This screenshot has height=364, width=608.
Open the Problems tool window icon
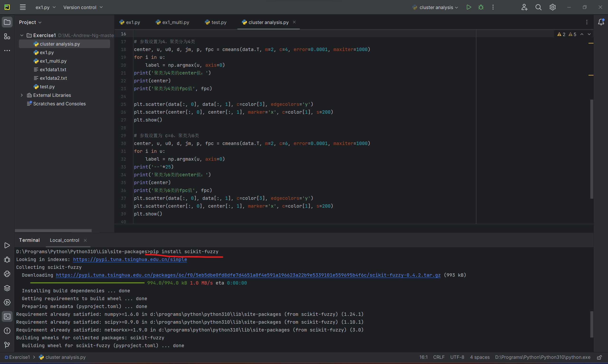click(7, 331)
